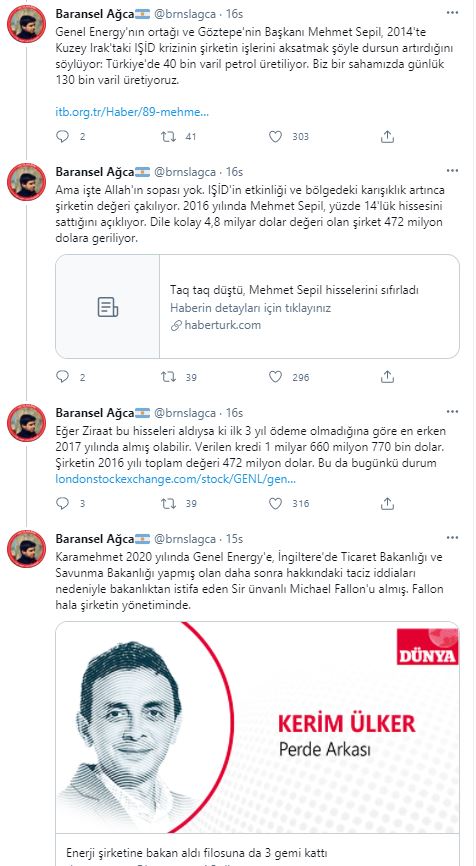Image resolution: width=476 pixels, height=866 pixels.
Task: Like the Ziraat tweet with 316 likes
Action: point(276,503)
